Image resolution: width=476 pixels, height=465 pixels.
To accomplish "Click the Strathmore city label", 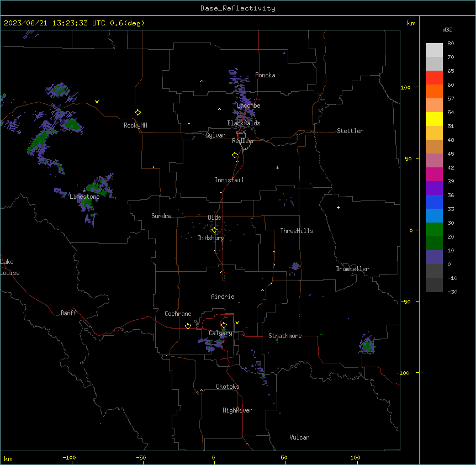I will tap(285, 336).
